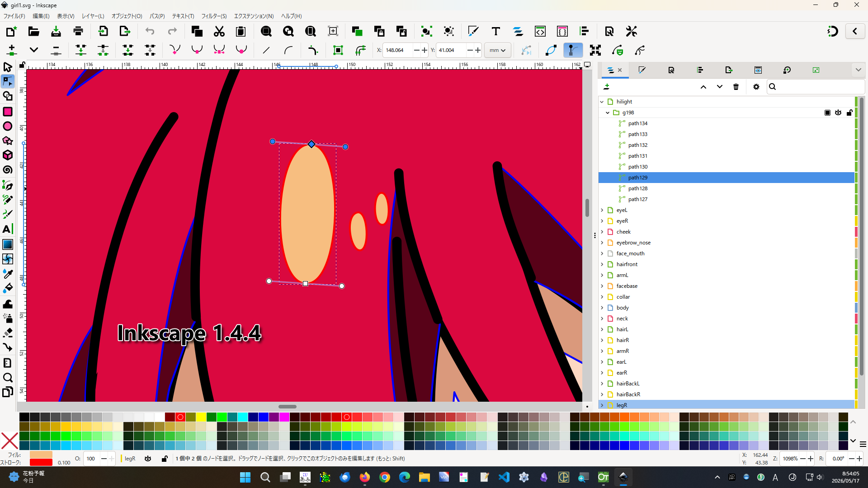868x488 pixels.
Task: Click the Save document icon
Action: [x=56, y=31]
